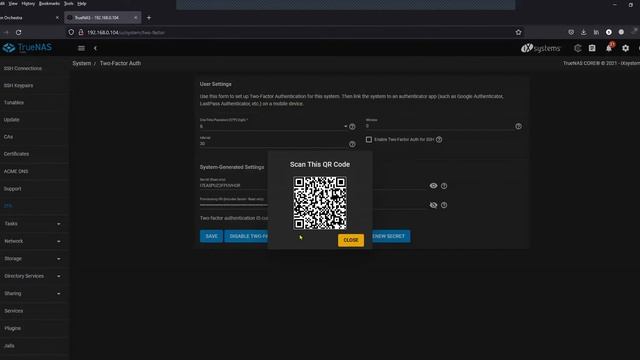Viewport: 640px width, 360px height.
Task: Open the Help browser menu
Action: [82, 3]
